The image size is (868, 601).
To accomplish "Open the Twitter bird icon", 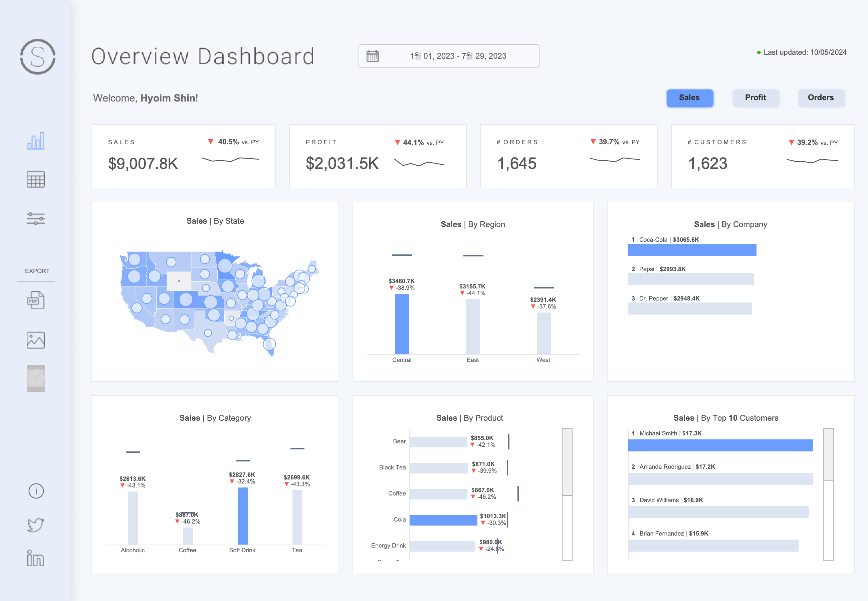I will point(36,525).
